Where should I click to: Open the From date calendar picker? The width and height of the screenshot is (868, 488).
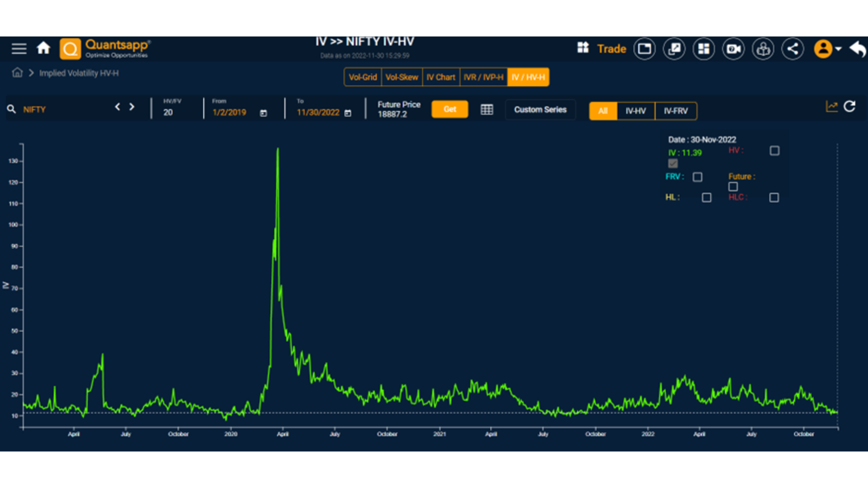(x=264, y=113)
